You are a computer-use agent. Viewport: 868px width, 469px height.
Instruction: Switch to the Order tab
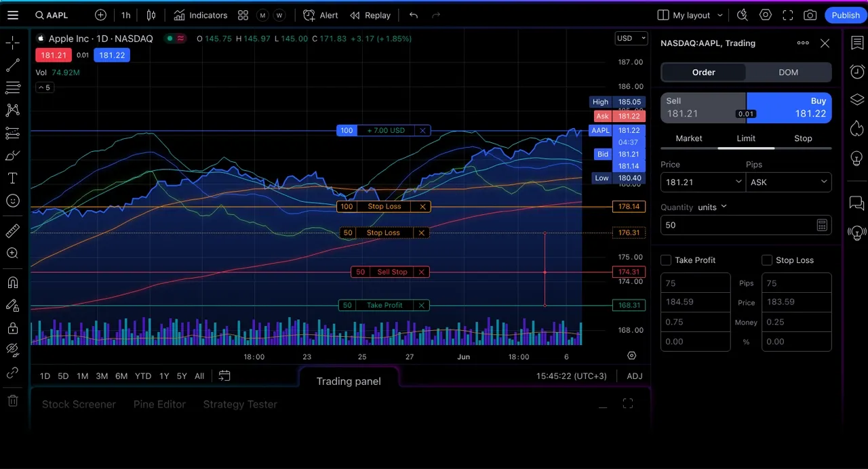point(703,72)
